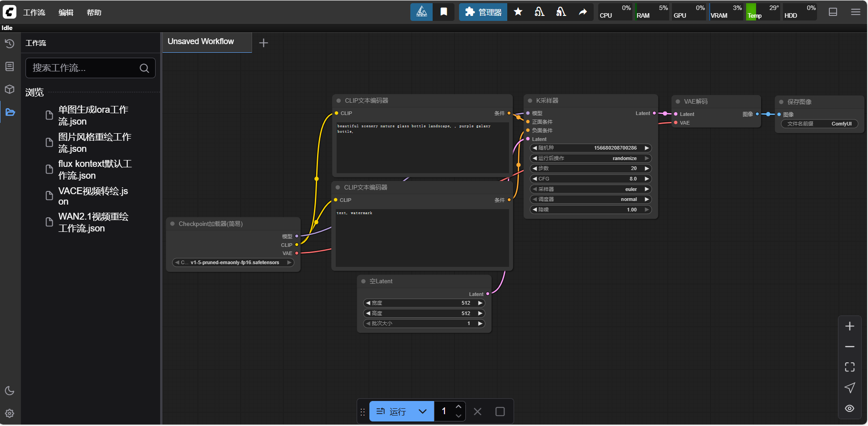Screen dimensions: 868x426
Task: Collapse the Checkpoint加载器 node dot
Action: pyautogui.click(x=172, y=224)
